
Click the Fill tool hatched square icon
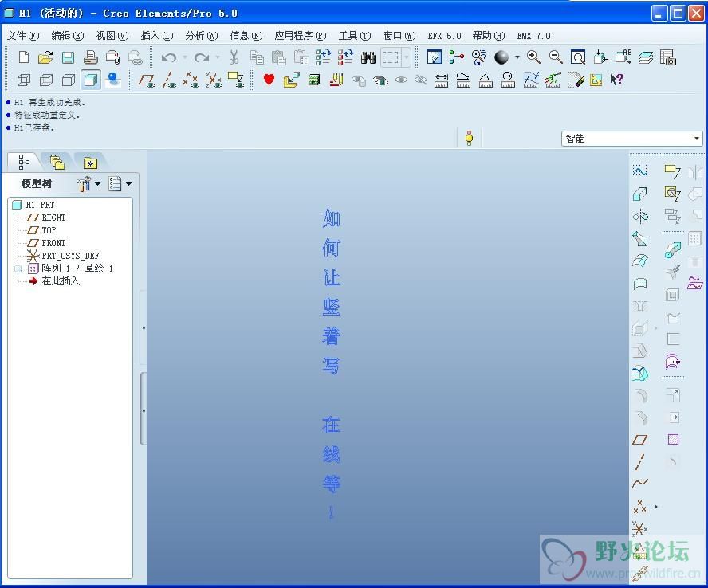pos(673,440)
